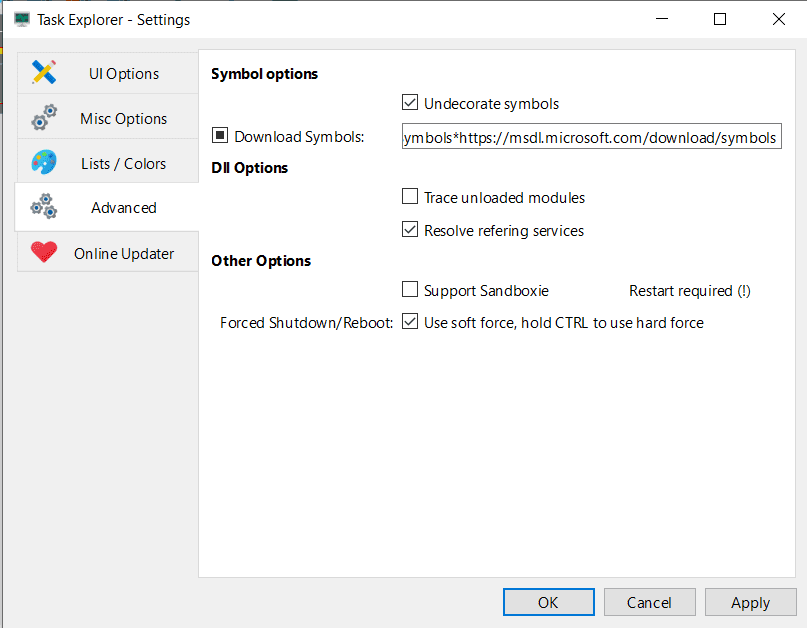The height and width of the screenshot is (628, 807).
Task: Click the Lists / Colors palette icon
Action: click(44, 163)
